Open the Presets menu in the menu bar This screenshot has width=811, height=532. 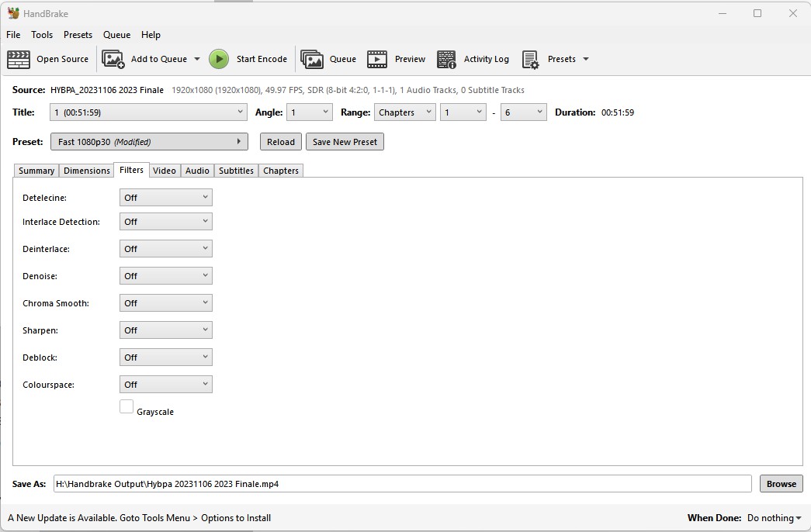pos(78,35)
